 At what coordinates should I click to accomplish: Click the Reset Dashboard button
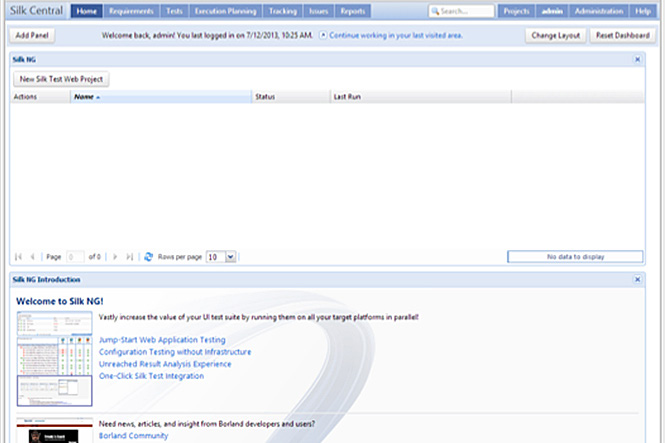623,35
